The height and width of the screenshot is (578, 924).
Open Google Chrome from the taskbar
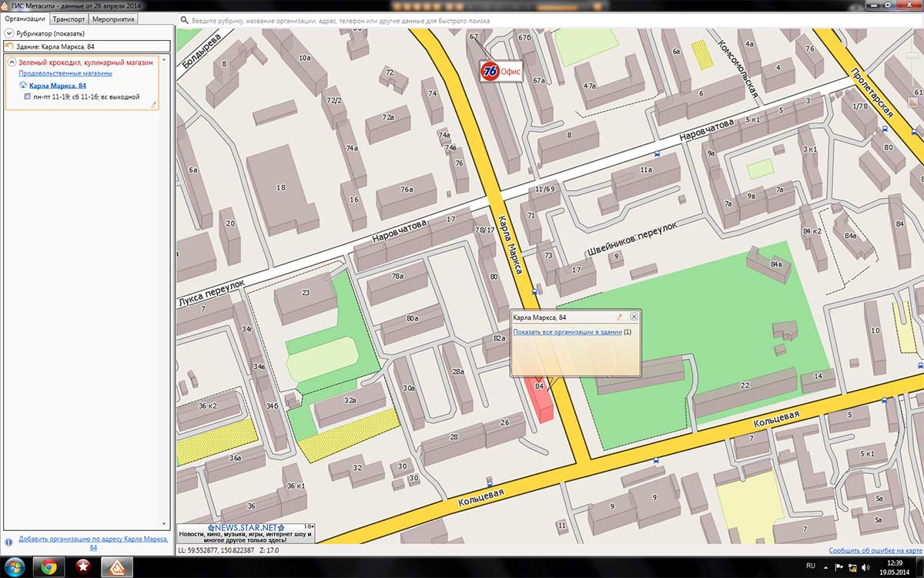(x=49, y=567)
